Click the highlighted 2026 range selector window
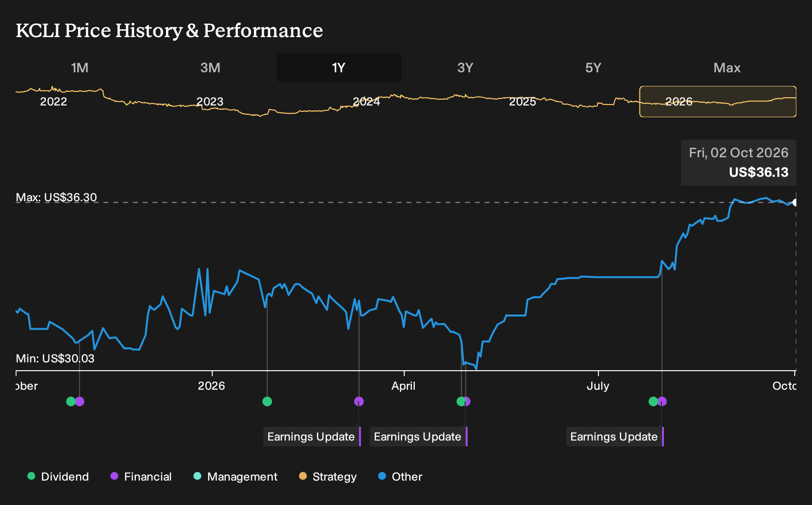 point(718,102)
